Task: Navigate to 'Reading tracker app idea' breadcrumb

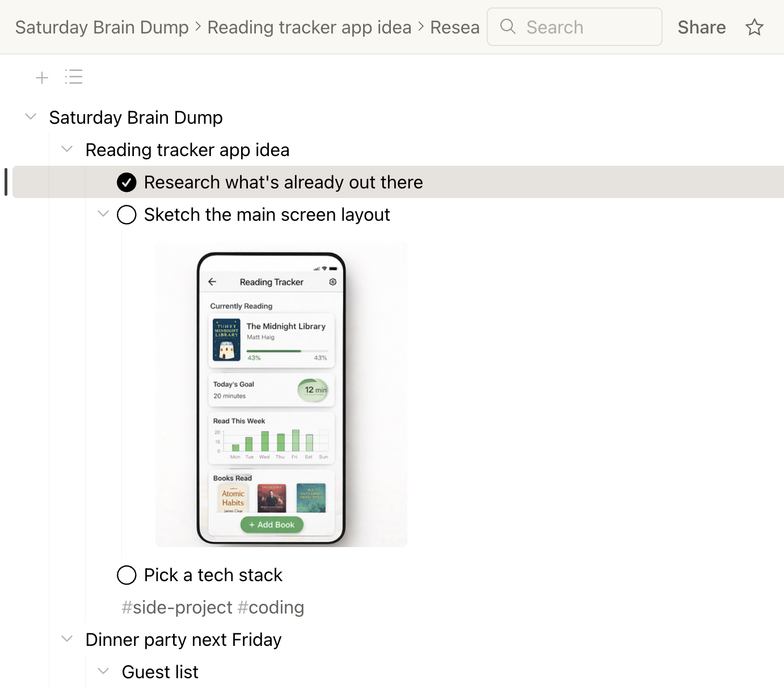Action: point(309,27)
